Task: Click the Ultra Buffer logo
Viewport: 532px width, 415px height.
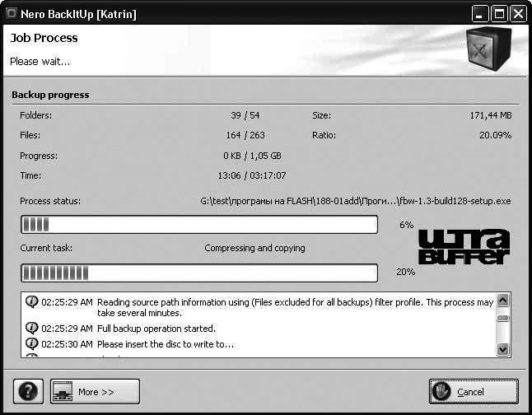Action: [464, 247]
